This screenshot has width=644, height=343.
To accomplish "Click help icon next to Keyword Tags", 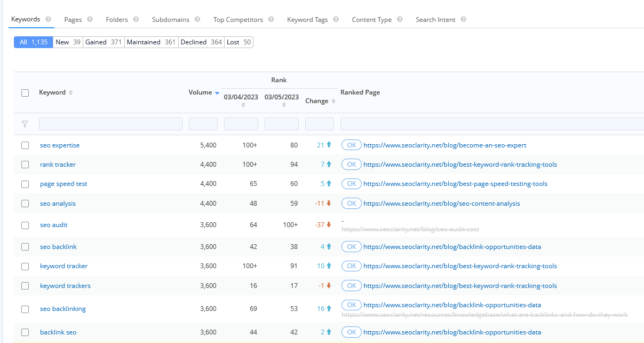I will (336, 19).
